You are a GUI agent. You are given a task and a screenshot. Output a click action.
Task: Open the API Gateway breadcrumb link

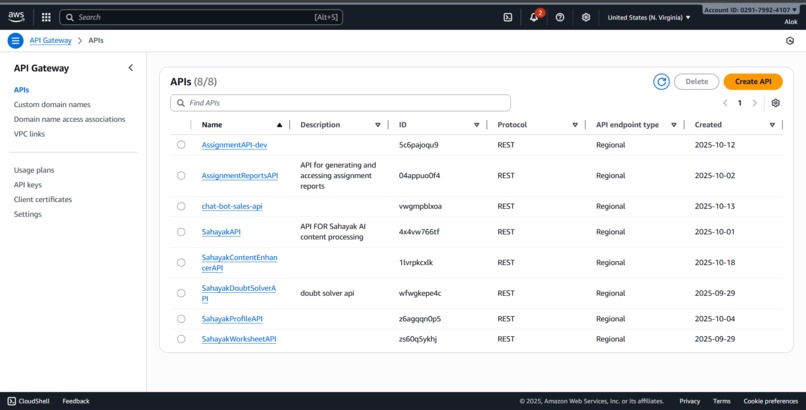(x=50, y=40)
